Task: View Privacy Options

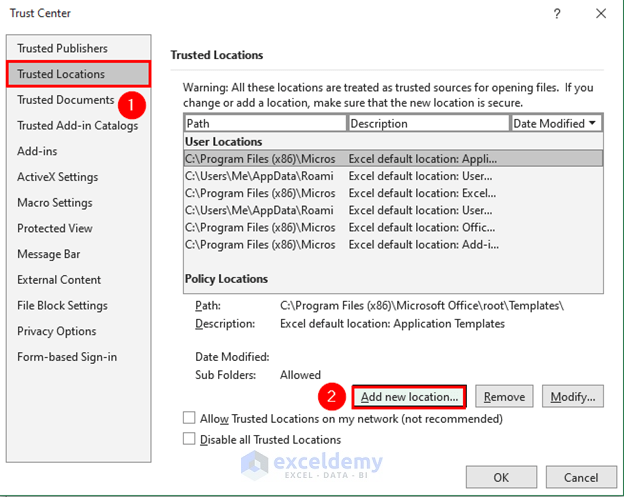Action: tap(78, 331)
